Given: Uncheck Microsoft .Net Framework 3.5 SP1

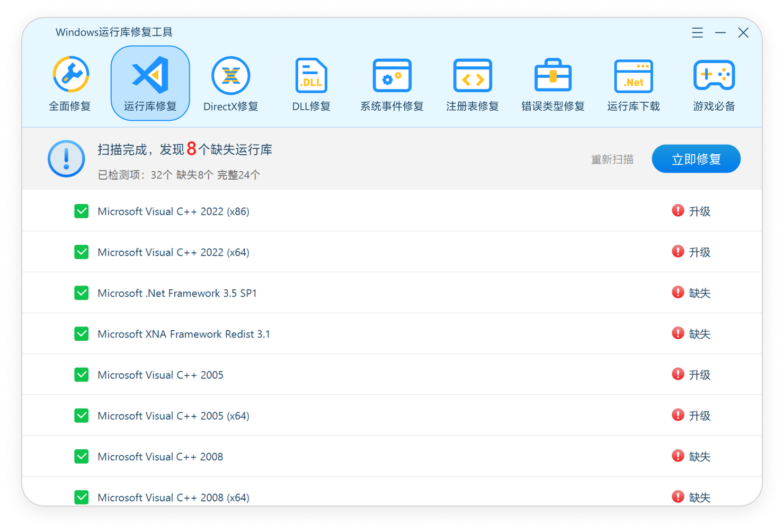Looking at the screenshot, I should coord(82,292).
